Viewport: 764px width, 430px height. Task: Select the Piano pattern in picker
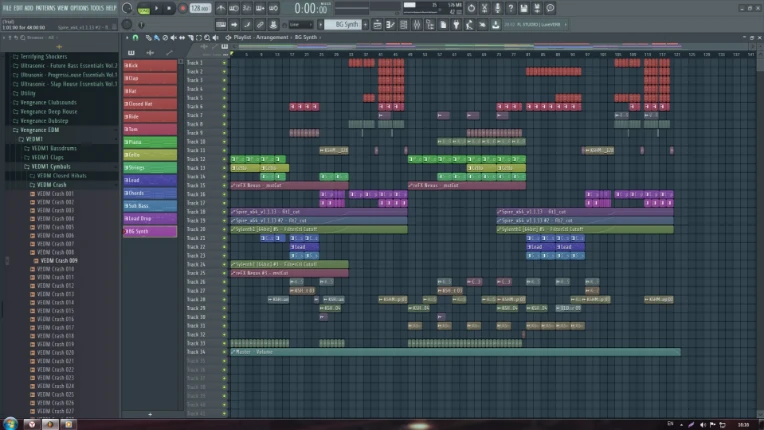[150, 142]
